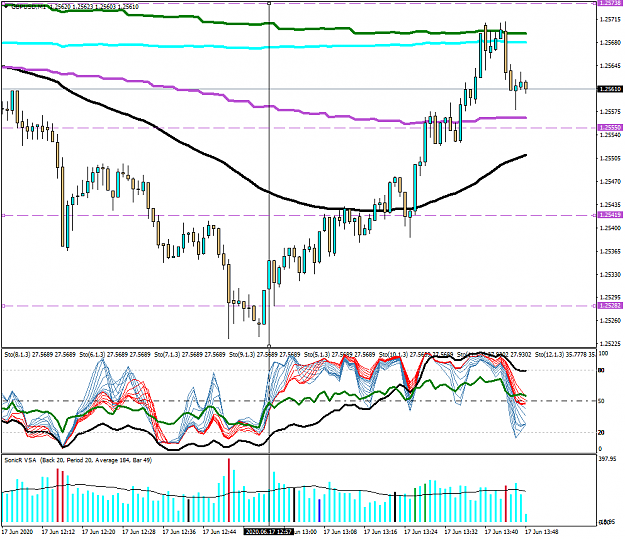The image size is (625, 539).
Task: Click the 17 Jun 12:20 time axis label
Action: [98, 532]
